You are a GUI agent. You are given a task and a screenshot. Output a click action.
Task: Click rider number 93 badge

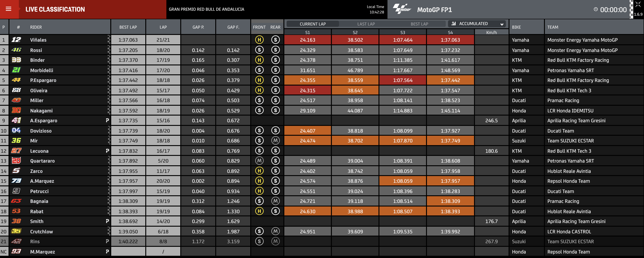coord(16,252)
